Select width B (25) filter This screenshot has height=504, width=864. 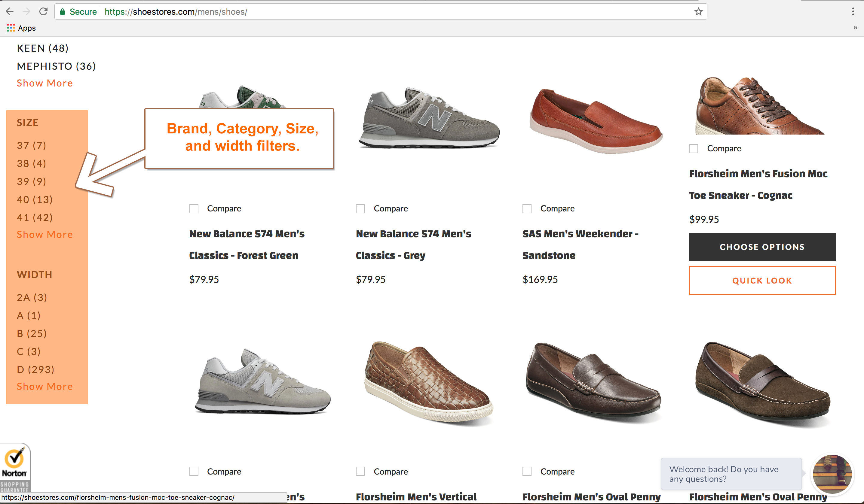pyautogui.click(x=32, y=333)
